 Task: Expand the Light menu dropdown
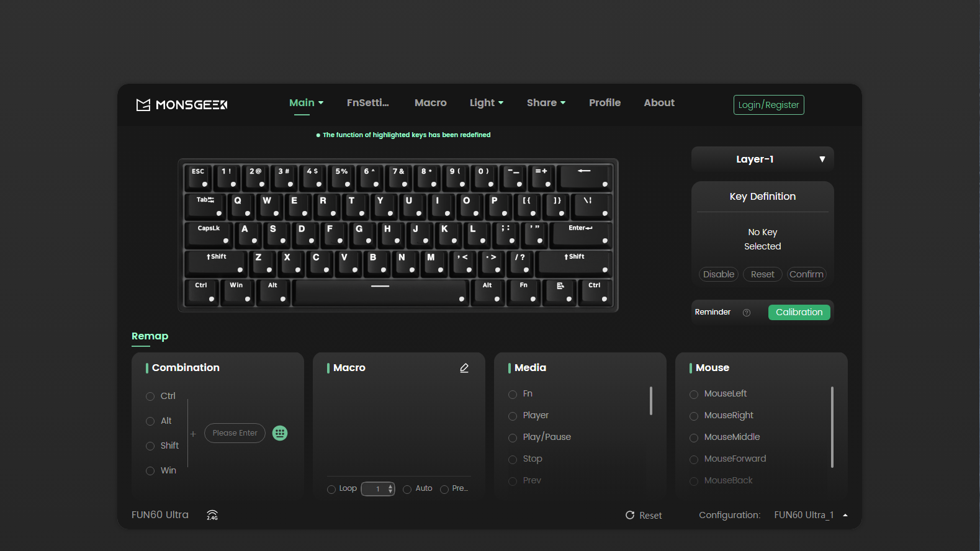[486, 103]
